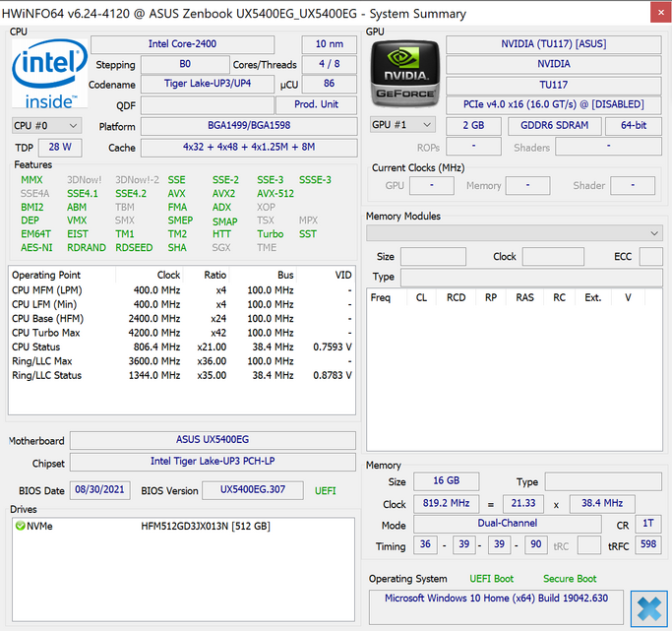The image size is (672, 631).
Task: Click the VID column header
Action: 326,275
